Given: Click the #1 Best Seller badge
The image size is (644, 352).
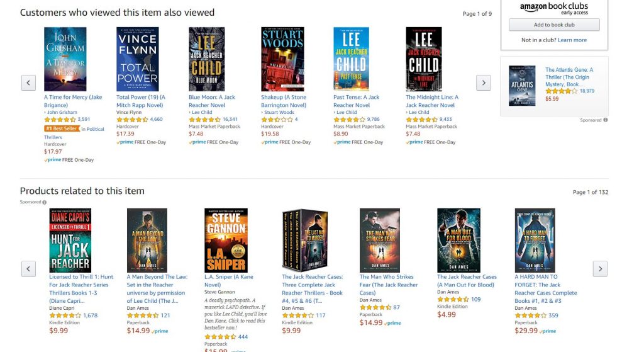Looking at the screenshot, I should point(62,128).
